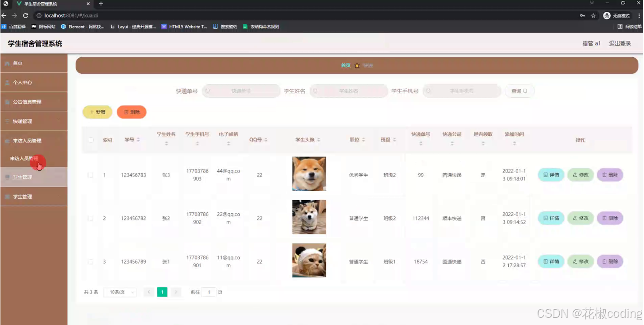View 详情 for student 张3
The width and height of the screenshot is (644, 325).
coord(551,175)
